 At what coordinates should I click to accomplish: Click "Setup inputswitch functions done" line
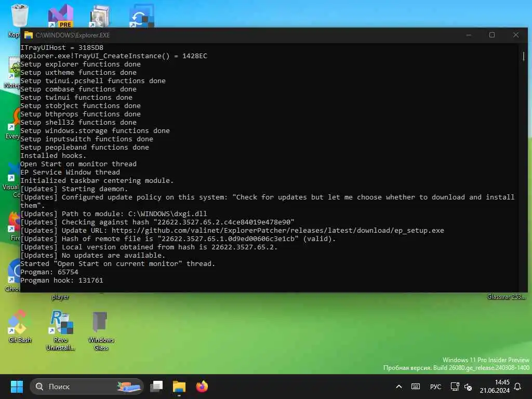click(87, 139)
